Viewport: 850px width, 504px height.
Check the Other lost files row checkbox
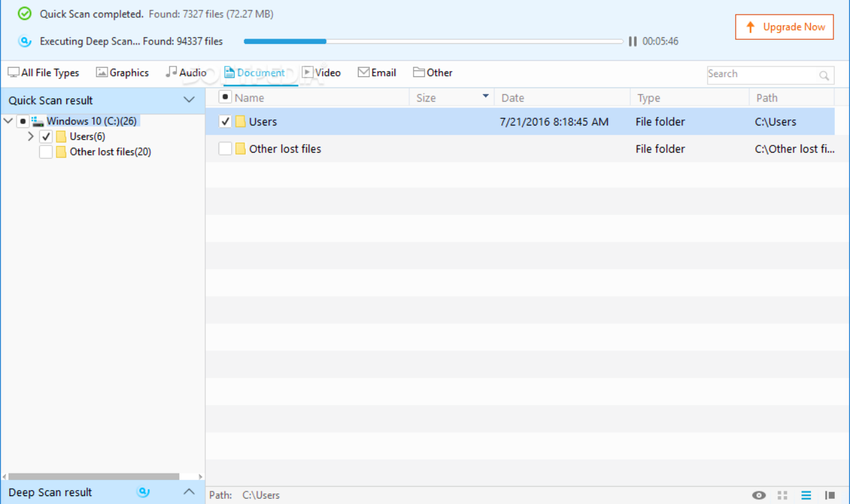225,149
